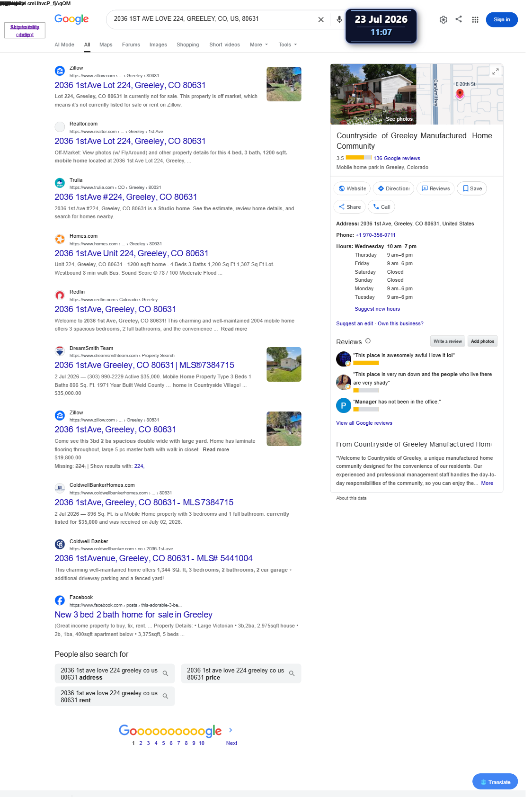
Task: Open the Tools dropdown
Action: 288,45
